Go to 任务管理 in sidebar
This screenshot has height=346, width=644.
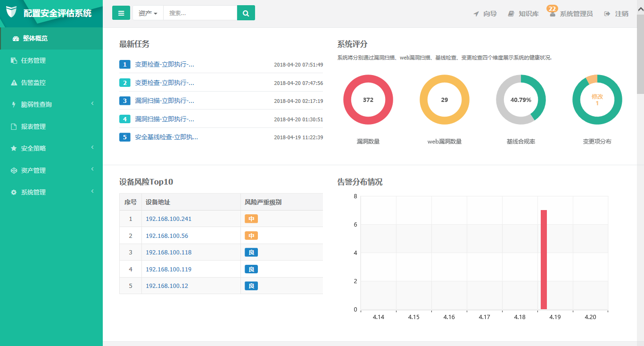point(33,60)
